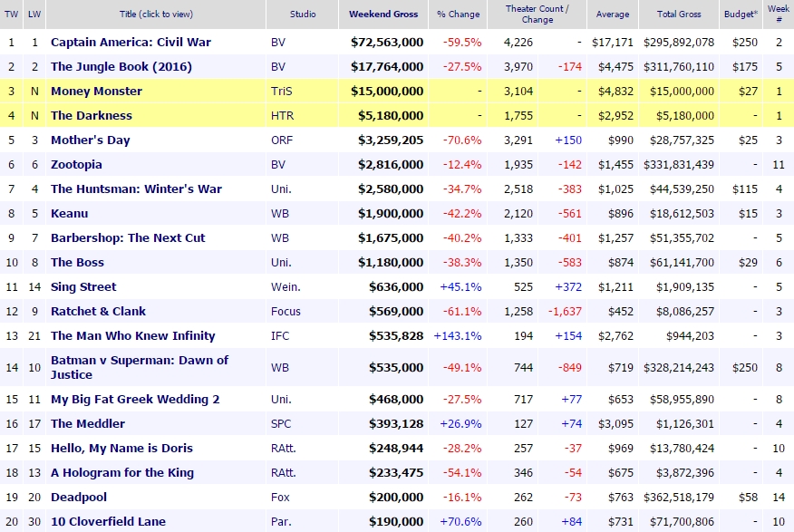
Task: Select the $58 budget for Deadpool
Action: tap(748, 497)
